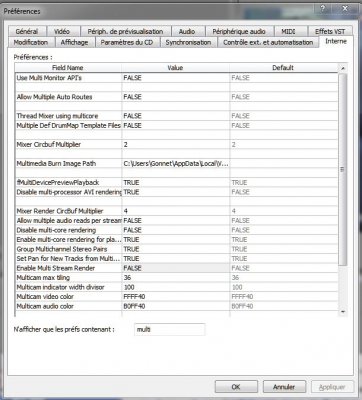Screen dimensions: 362x400
Task: Open the Effets VST tab
Action: coord(330,31)
